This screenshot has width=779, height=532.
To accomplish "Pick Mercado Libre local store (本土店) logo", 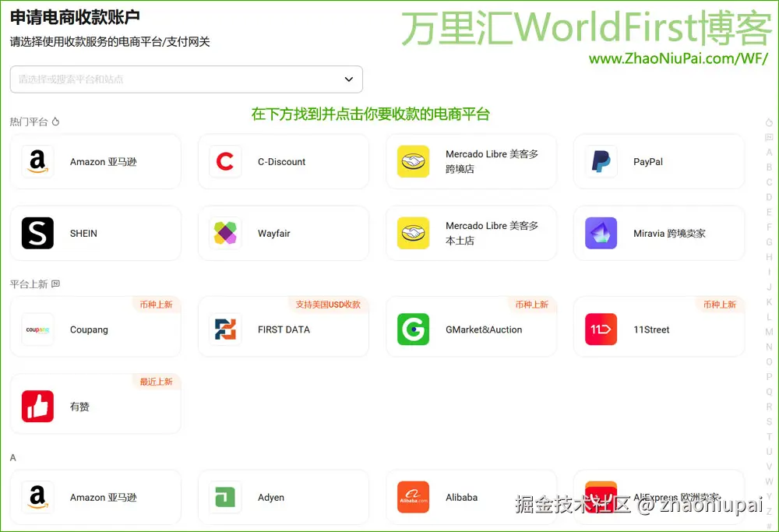I will (413, 233).
